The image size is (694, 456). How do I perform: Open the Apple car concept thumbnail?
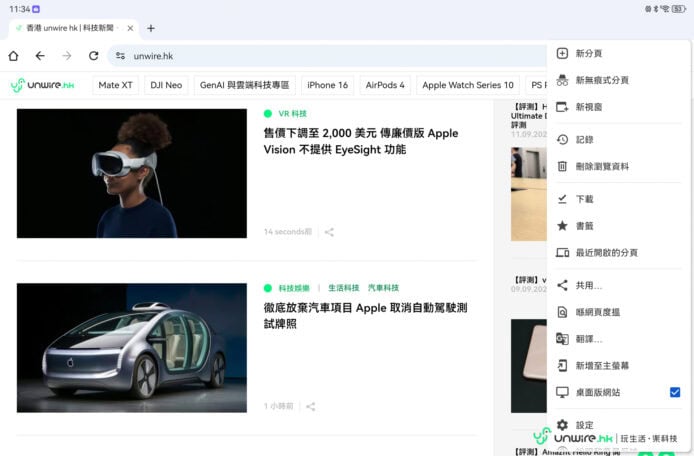(132, 348)
